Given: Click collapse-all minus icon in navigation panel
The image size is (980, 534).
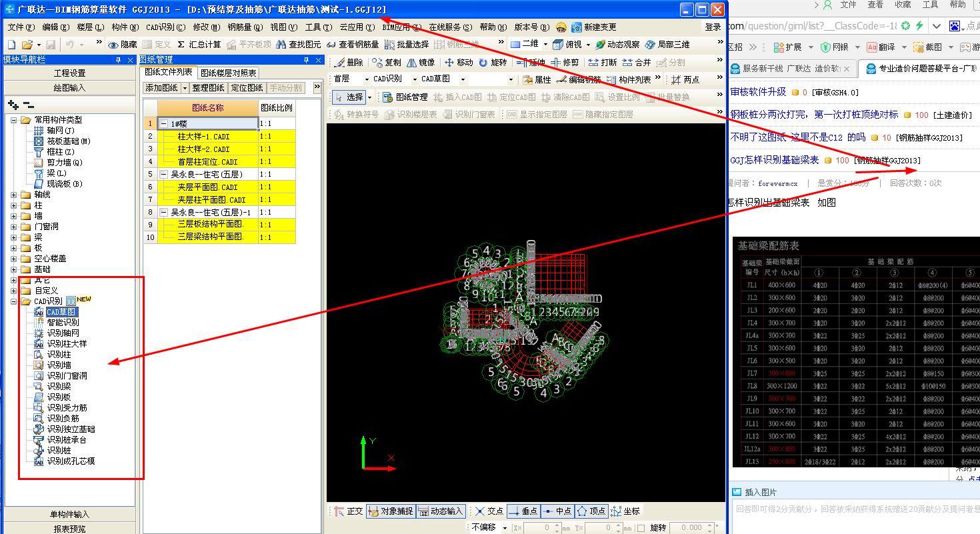Looking at the screenshot, I should click(x=28, y=105).
